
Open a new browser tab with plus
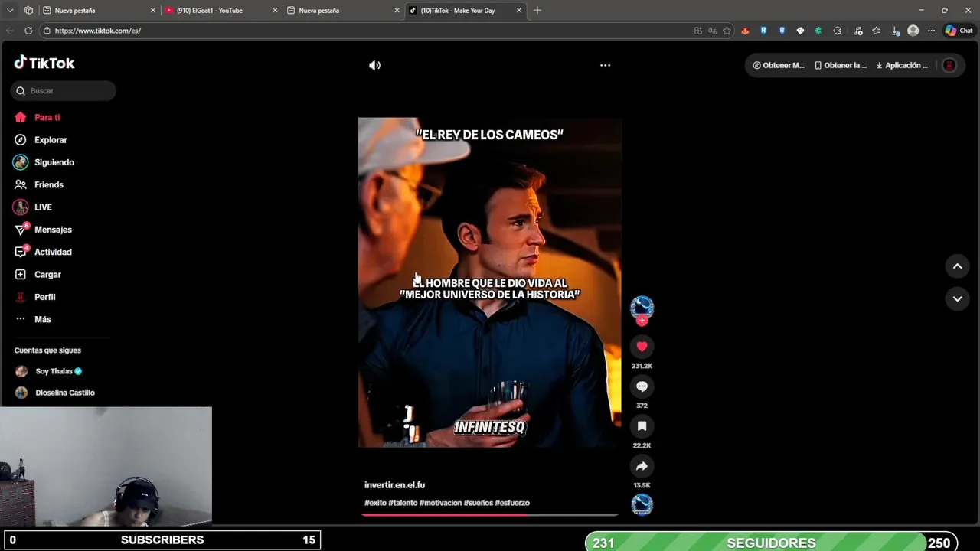[x=537, y=11]
